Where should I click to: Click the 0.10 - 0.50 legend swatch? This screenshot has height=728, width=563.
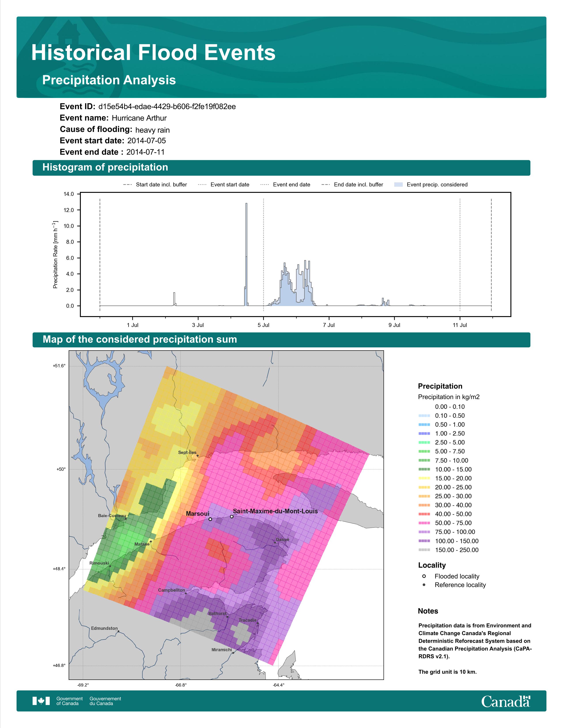coord(424,416)
